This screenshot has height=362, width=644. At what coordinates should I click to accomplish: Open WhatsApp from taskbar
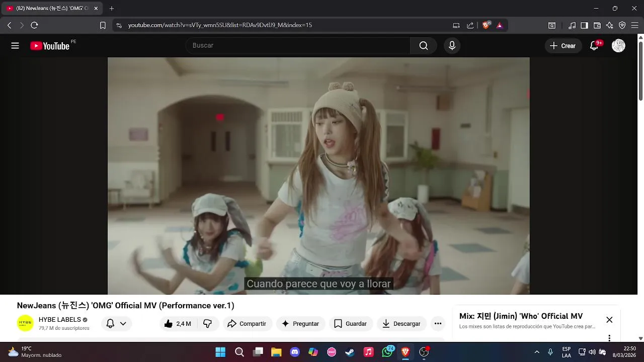387,352
